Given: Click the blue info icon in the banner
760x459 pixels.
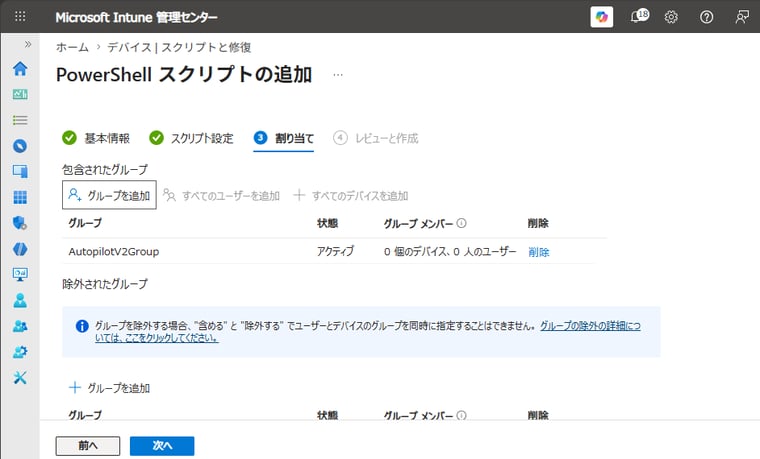Looking at the screenshot, I should pyautogui.click(x=82, y=326).
